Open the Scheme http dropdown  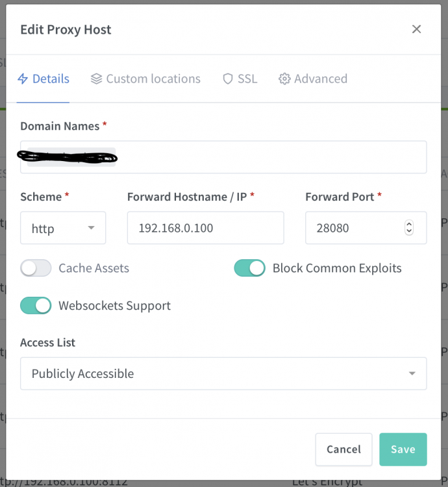pos(63,228)
